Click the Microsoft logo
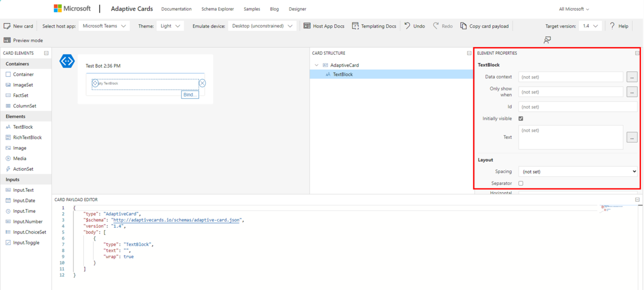This screenshot has height=290, width=644. coord(72,9)
